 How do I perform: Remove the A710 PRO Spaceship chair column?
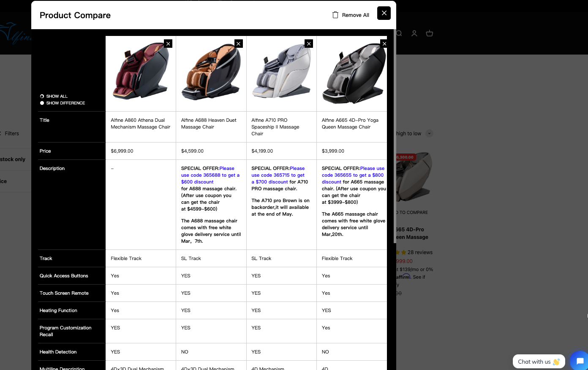309,44
